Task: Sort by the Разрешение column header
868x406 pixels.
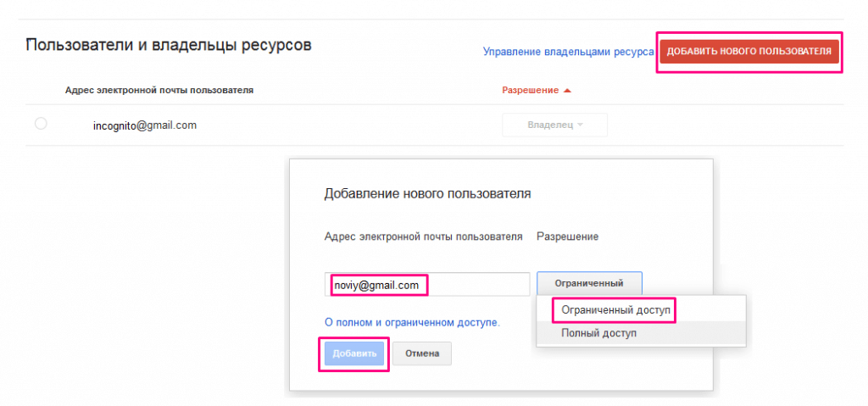Action: point(531,90)
